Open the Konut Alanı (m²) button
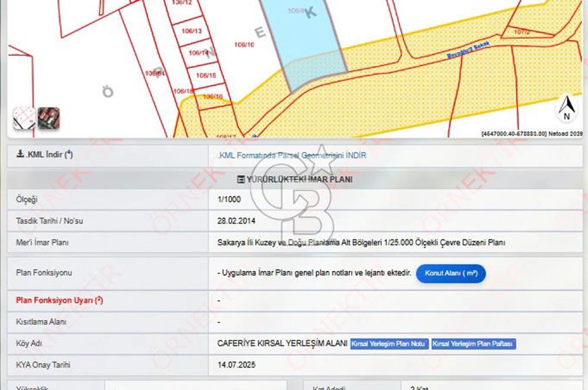The image size is (588, 390). click(x=451, y=274)
